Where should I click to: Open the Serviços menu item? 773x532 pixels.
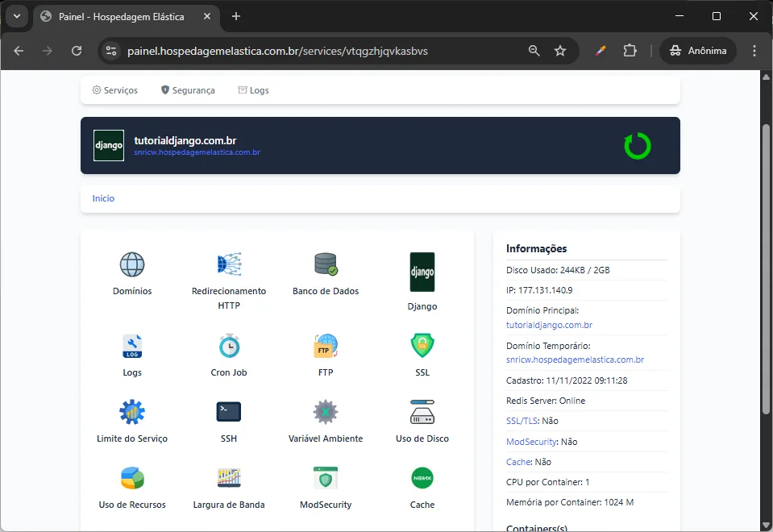(x=115, y=90)
